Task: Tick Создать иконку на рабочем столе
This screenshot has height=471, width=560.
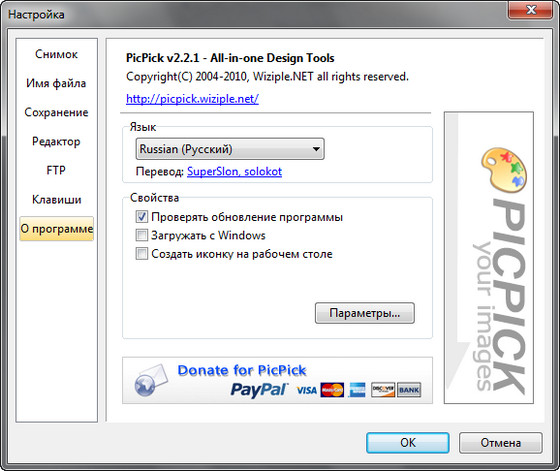Action: click(x=141, y=254)
